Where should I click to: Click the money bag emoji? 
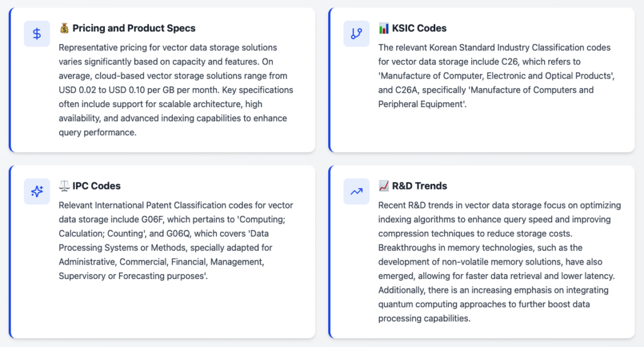click(64, 28)
